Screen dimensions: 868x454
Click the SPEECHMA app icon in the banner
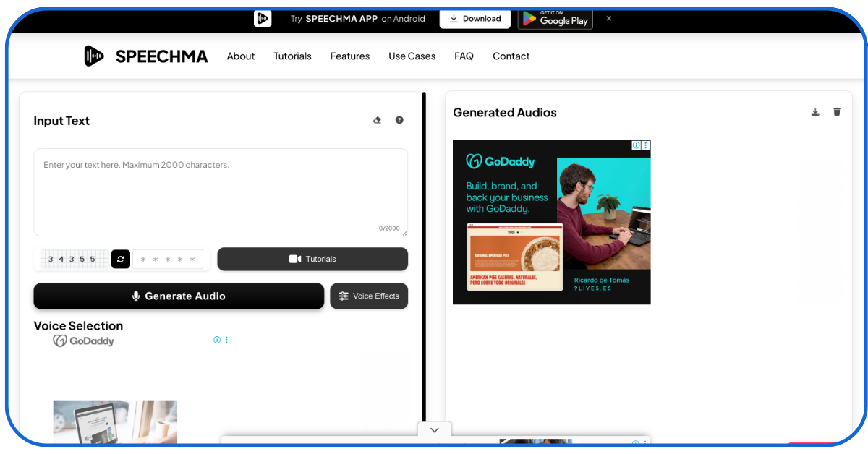tap(263, 18)
